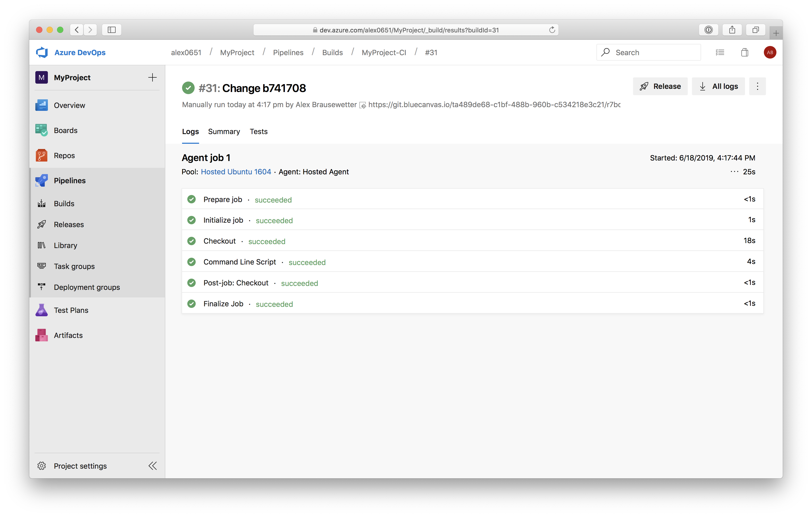
Task: Download All logs
Action: [x=718, y=86]
